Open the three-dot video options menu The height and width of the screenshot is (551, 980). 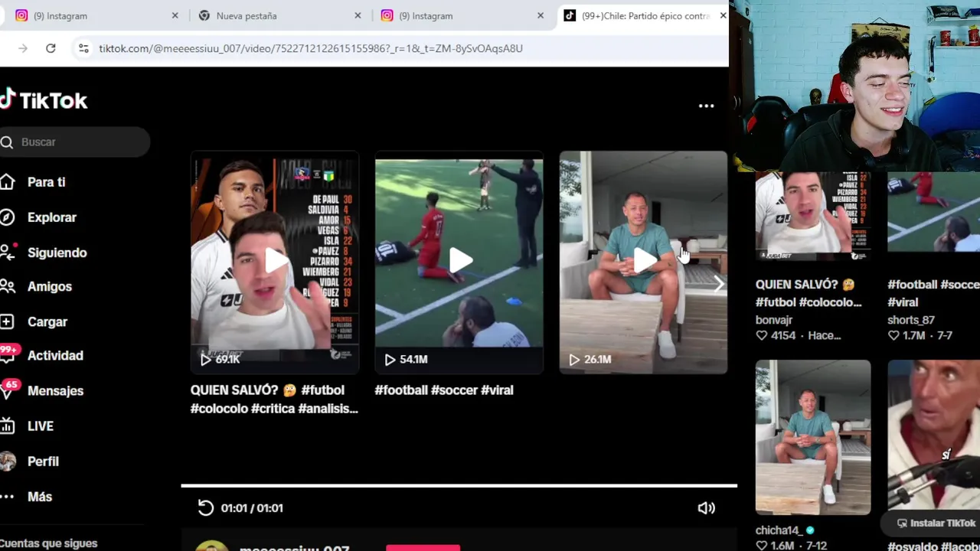click(x=706, y=106)
